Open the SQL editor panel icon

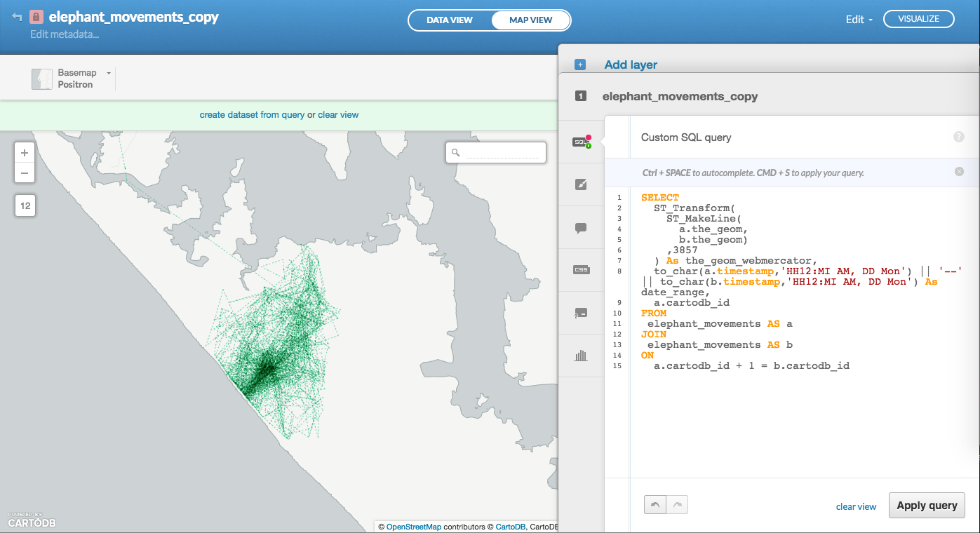(x=581, y=142)
